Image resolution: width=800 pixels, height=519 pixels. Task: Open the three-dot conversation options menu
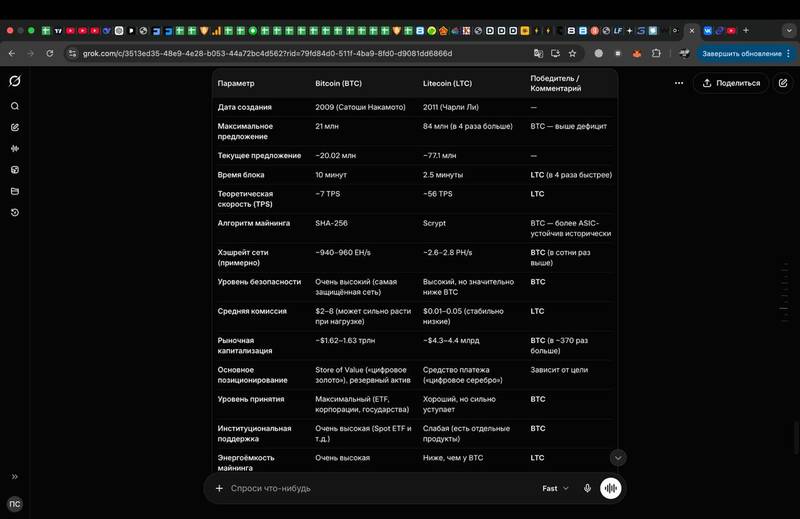point(679,83)
